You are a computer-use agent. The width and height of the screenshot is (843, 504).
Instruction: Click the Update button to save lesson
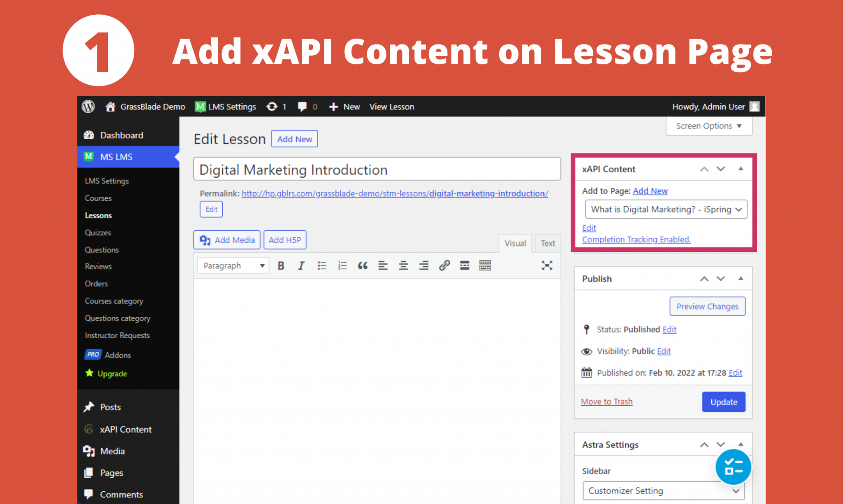point(724,402)
